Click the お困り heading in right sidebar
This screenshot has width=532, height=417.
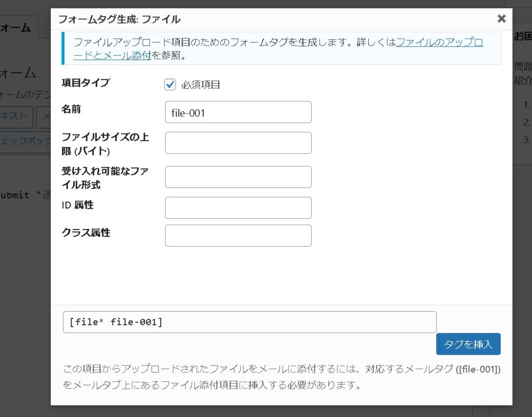[522, 37]
